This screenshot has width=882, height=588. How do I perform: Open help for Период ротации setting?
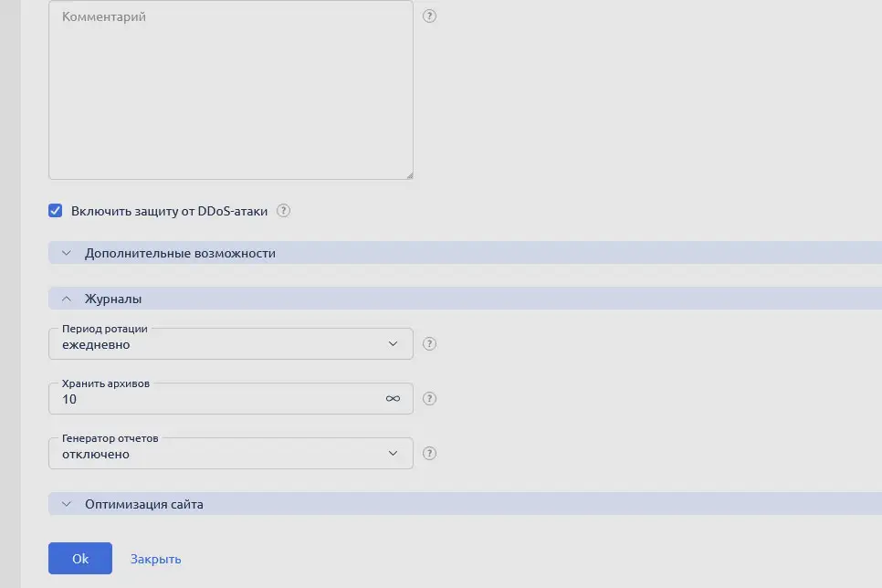pyautogui.click(x=429, y=343)
